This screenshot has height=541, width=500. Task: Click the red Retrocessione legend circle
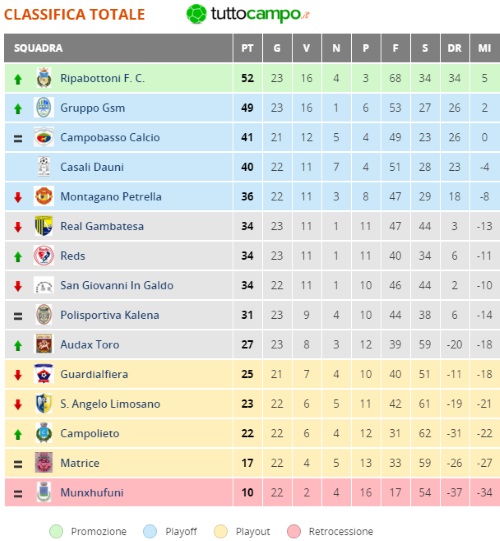(294, 531)
